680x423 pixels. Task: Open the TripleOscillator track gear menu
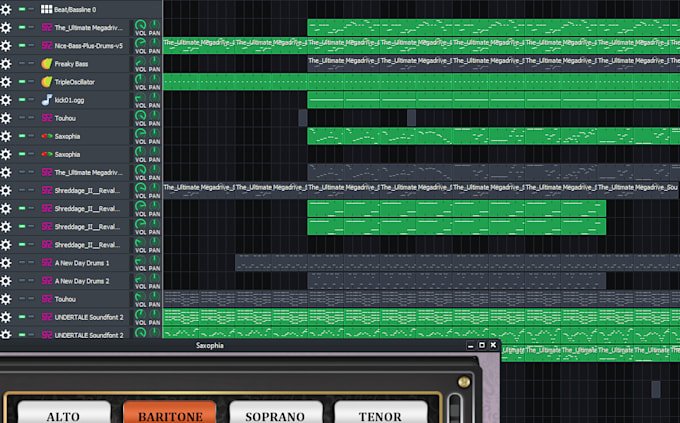point(6,82)
